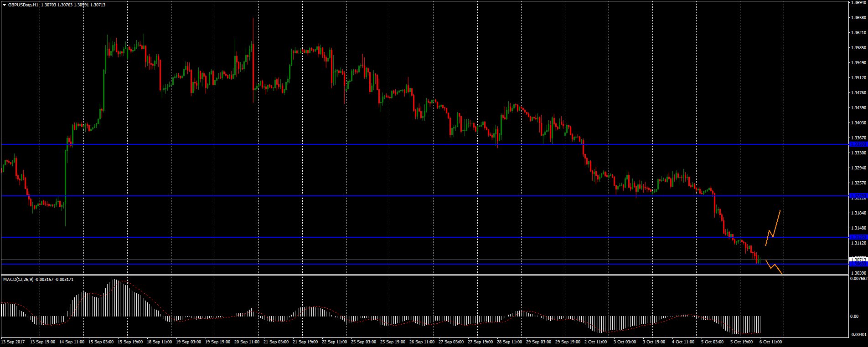This screenshot has width=868, height=347.
Task: Click the GBPUSDstp,H1 chart title
Action: pos(23,5)
